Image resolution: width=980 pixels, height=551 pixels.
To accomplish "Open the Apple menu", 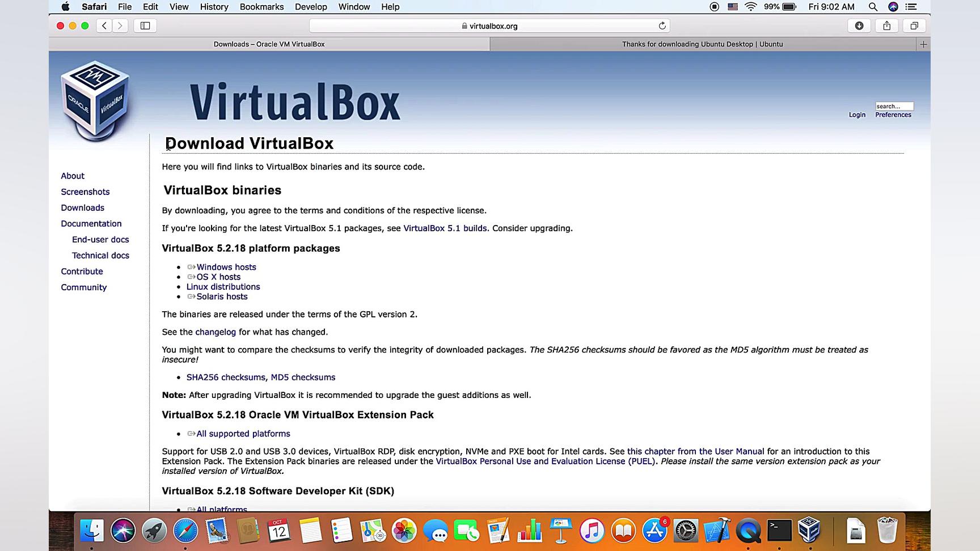I will coord(65,7).
